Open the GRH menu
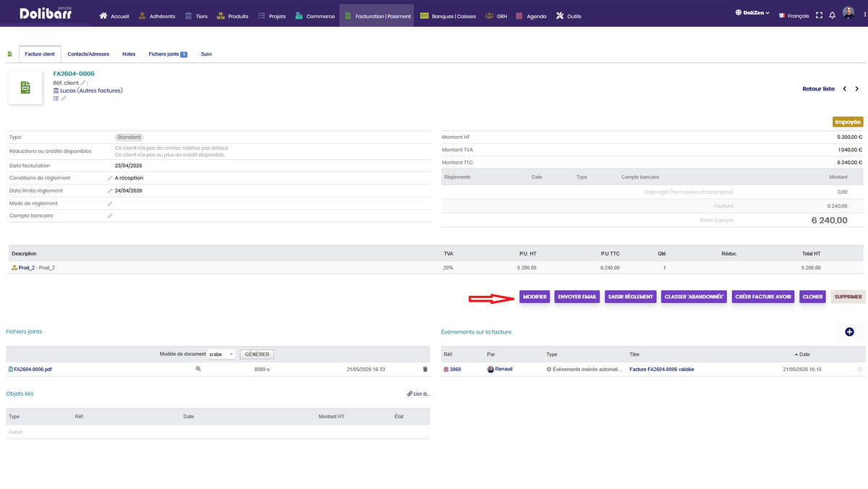The width and height of the screenshot is (868, 489). [496, 16]
